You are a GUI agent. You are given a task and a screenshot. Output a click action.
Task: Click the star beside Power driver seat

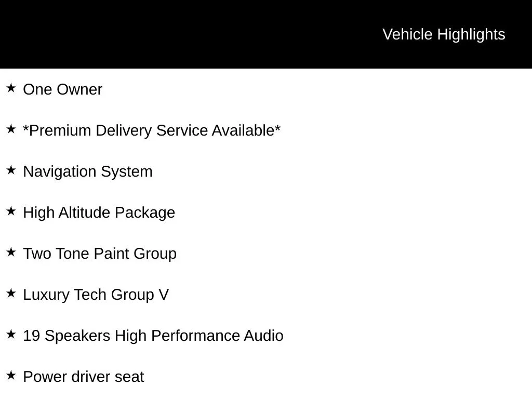point(11,375)
